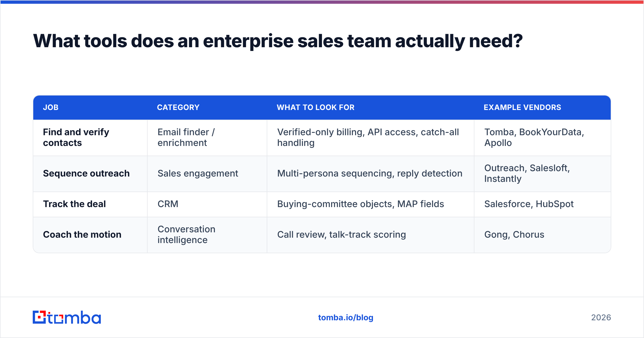Click 'Gong, Chorus' cell

(543, 235)
